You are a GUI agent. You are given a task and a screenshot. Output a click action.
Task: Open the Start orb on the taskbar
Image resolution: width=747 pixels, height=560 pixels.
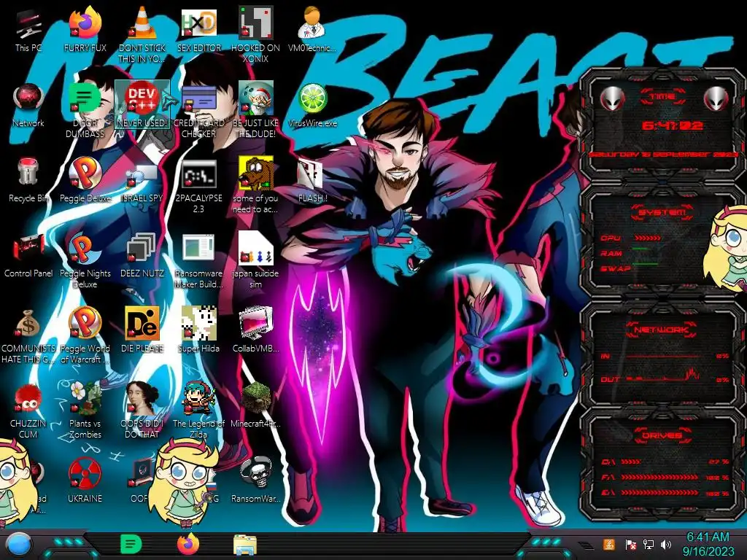click(x=18, y=545)
